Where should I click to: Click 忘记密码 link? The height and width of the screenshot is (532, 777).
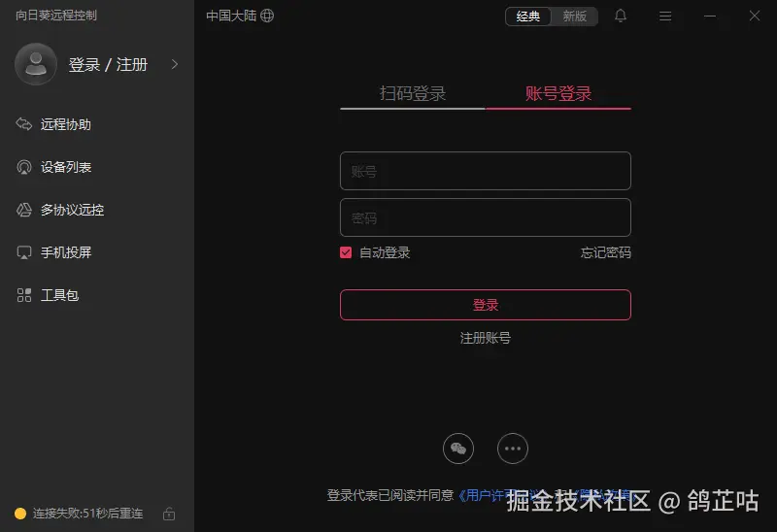pos(605,252)
